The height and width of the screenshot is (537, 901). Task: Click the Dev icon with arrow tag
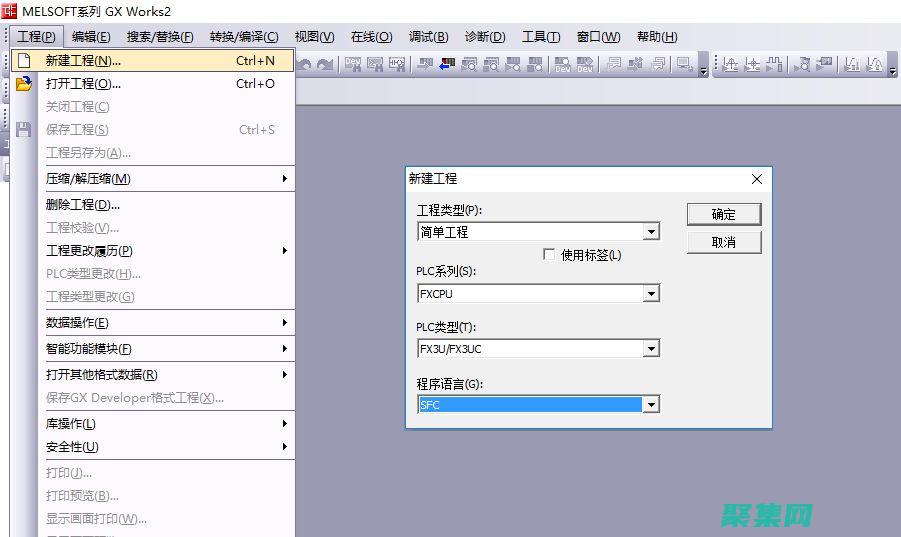(584, 64)
